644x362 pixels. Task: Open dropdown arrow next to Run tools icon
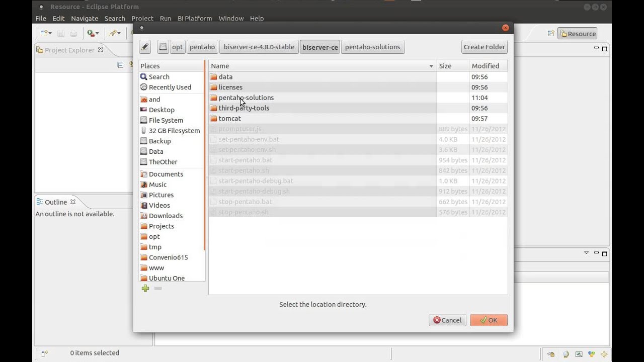(97, 34)
